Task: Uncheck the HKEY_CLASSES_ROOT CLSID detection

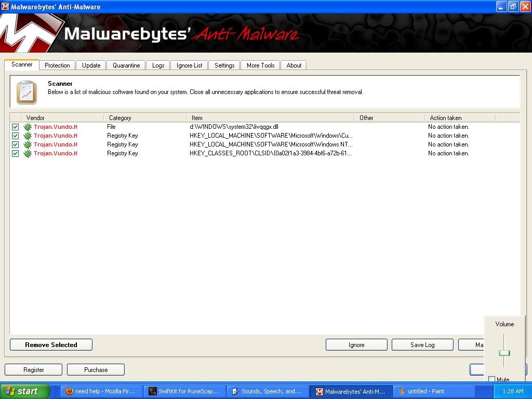Action: click(15, 153)
